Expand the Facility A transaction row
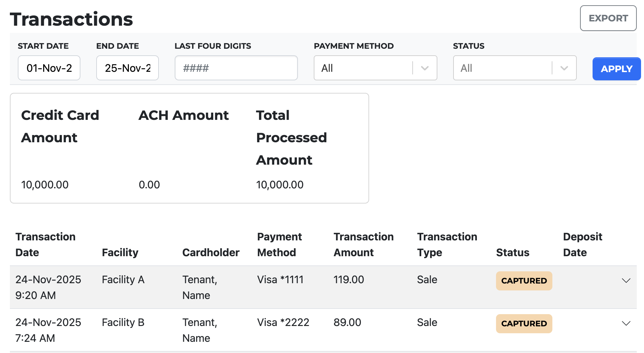 [x=626, y=281]
